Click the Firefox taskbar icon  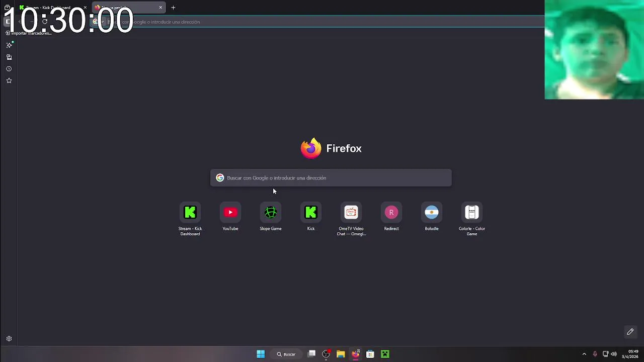coord(355,354)
